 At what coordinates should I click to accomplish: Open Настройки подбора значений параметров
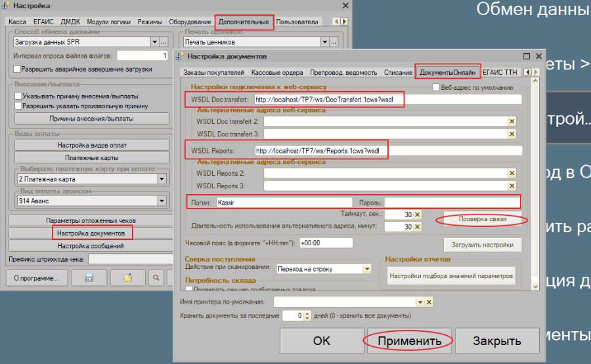point(450,276)
